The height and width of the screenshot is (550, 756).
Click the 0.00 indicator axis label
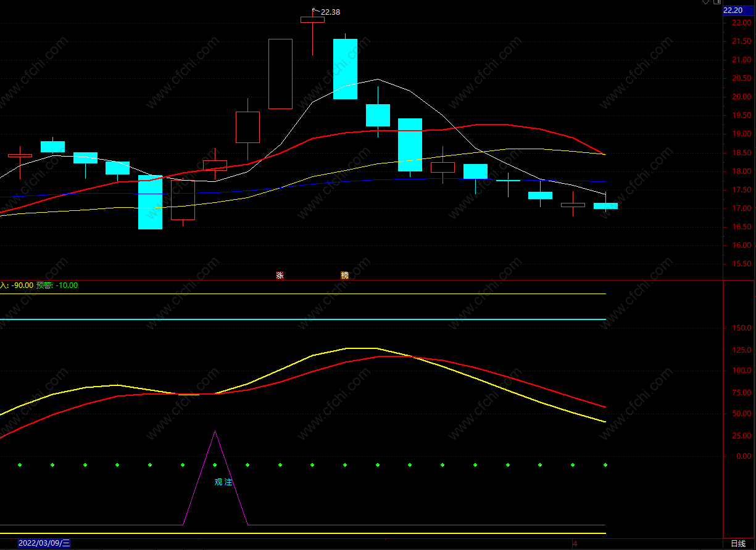(744, 457)
